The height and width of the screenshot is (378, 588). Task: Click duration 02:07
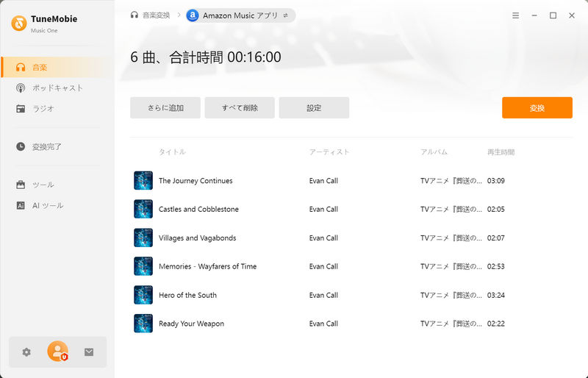(x=495, y=238)
